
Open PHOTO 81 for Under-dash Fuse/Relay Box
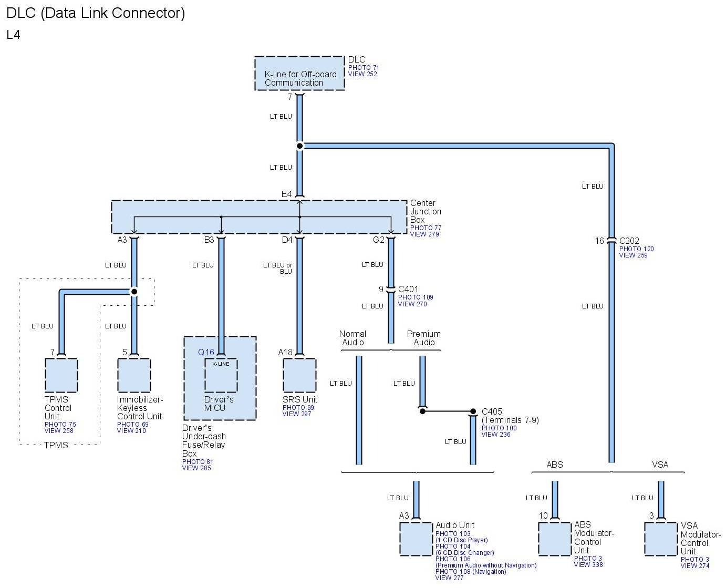coord(198,462)
